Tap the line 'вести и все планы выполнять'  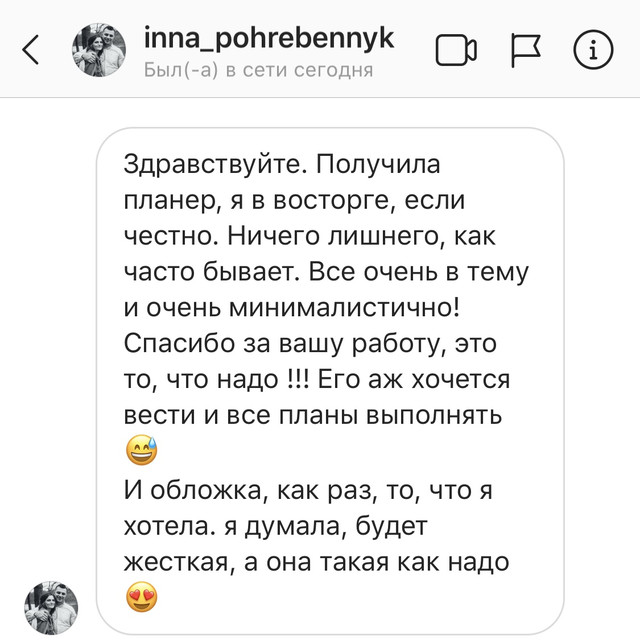[x=313, y=416]
